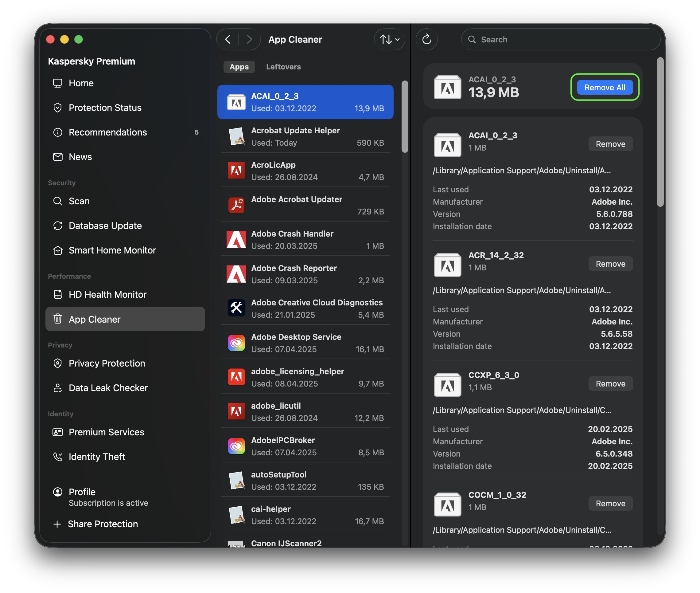
Task: Click the ACR_14_2_32 component icon
Action: point(447,264)
